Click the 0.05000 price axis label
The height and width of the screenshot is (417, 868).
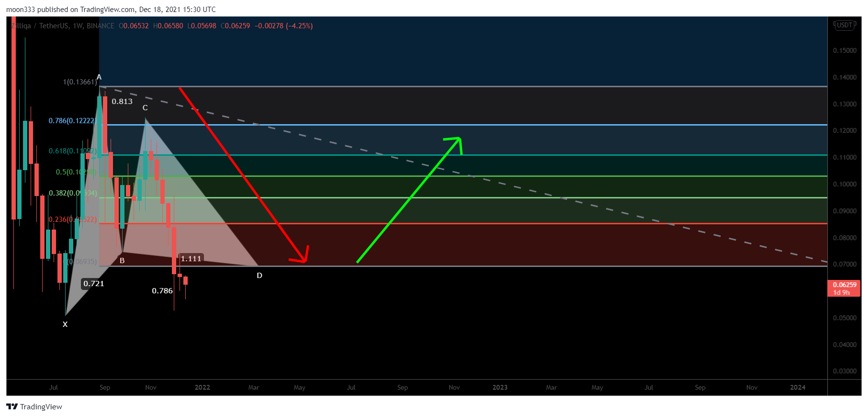(845, 318)
